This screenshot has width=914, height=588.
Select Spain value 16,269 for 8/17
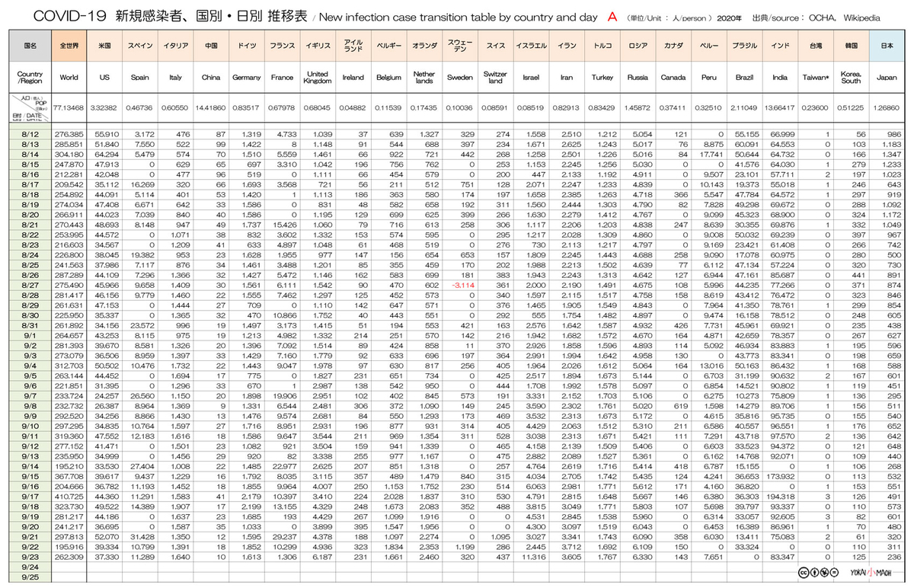(x=143, y=184)
